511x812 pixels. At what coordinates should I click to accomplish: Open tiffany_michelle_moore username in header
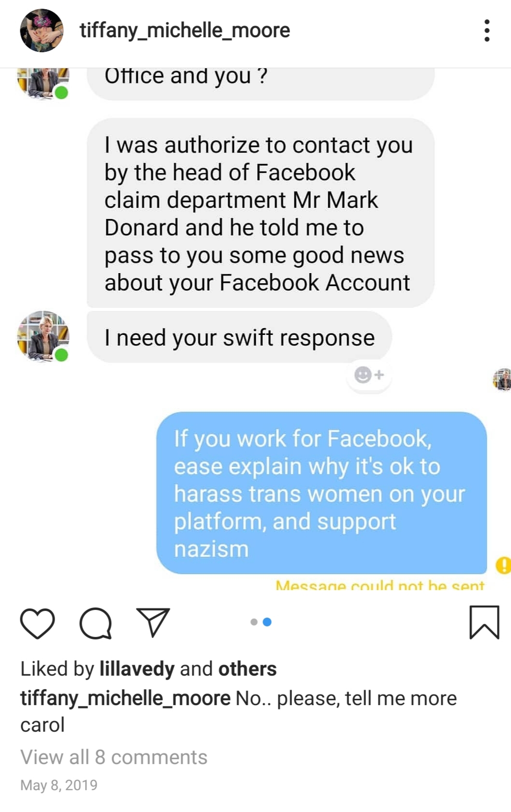tap(185, 30)
